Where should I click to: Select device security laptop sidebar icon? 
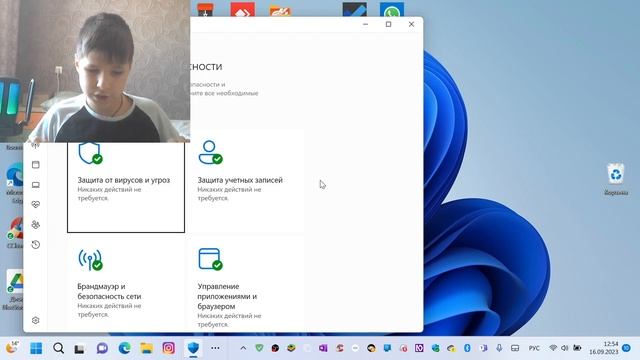pyautogui.click(x=36, y=184)
